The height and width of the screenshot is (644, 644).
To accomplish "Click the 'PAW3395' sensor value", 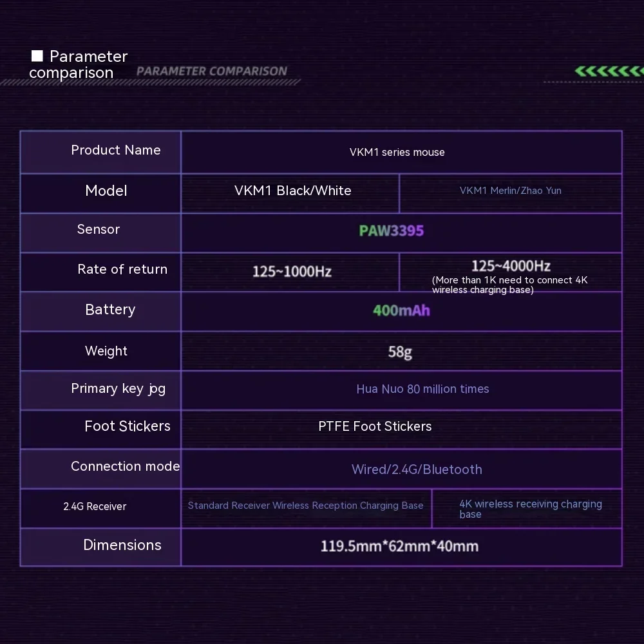I will pos(392,231).
